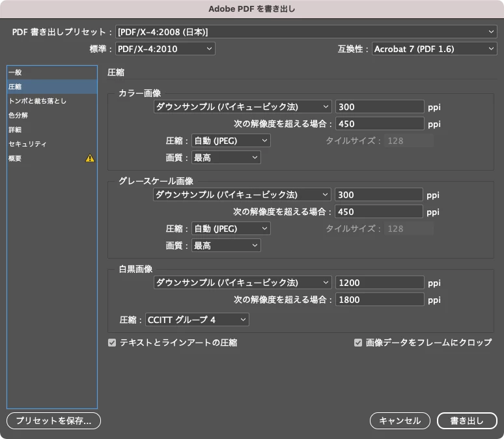This screenshot has width=504, height=439.
Task: Open グレースケール画像 downsampling method dropdown
Action: tap(242, 195)
